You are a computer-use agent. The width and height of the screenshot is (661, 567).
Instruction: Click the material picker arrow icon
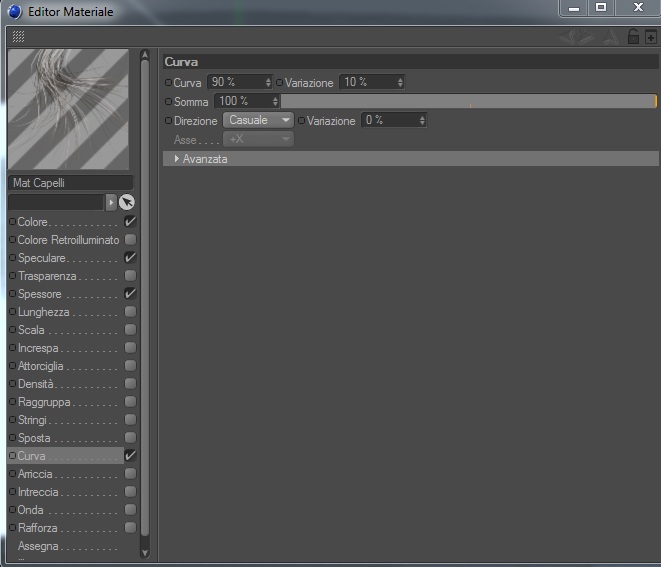[x=127, y=202]
